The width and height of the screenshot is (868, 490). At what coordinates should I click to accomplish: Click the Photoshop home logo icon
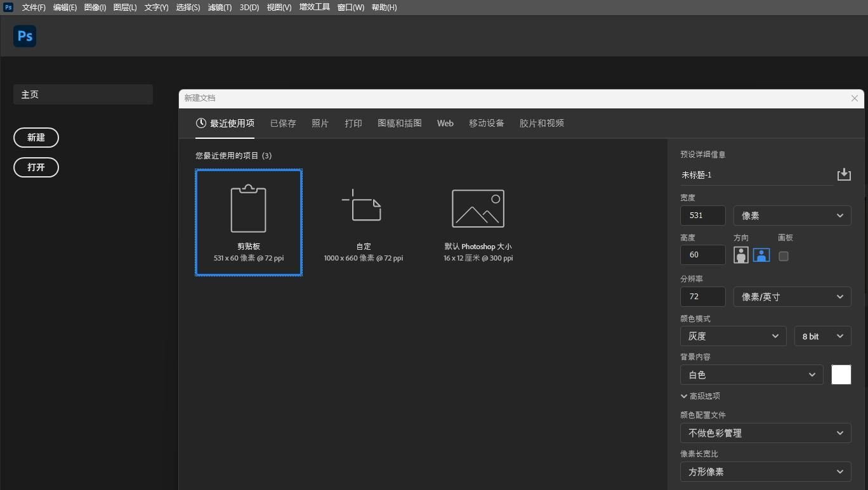point(25,36)
